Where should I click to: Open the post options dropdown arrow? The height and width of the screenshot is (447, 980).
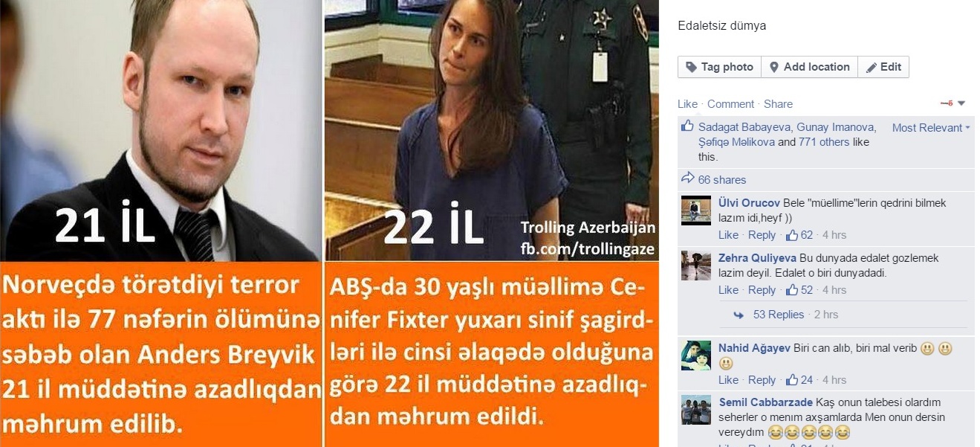coord(961,103)
